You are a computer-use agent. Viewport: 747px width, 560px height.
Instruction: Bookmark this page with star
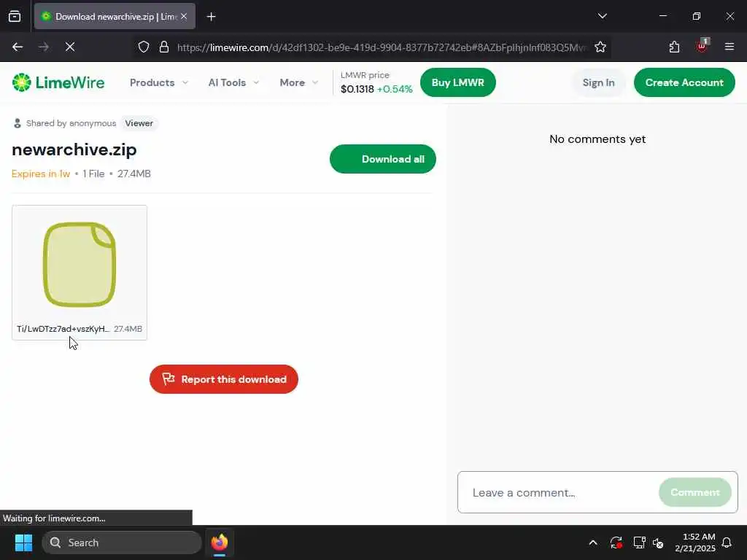(x=600, y=47)
